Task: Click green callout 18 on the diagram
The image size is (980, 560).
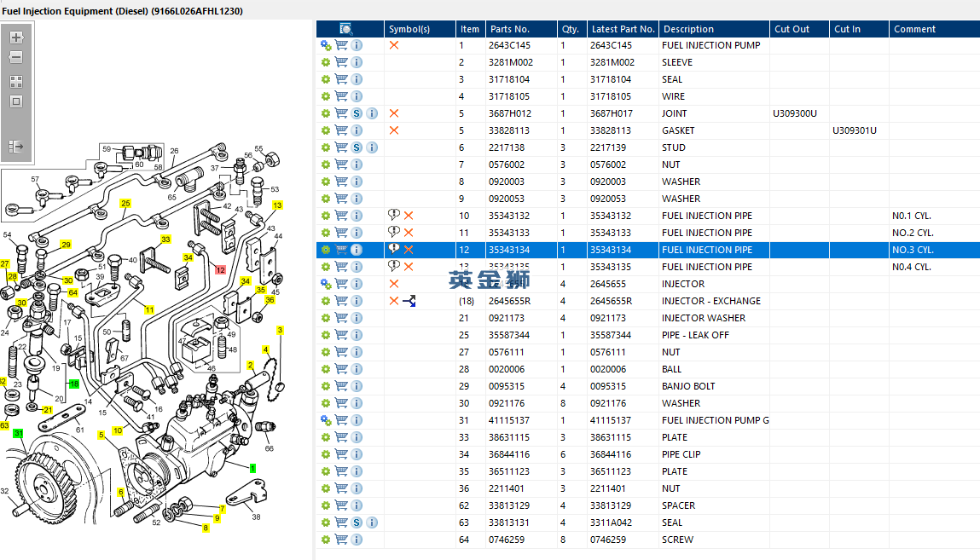Action: point(73,384)
